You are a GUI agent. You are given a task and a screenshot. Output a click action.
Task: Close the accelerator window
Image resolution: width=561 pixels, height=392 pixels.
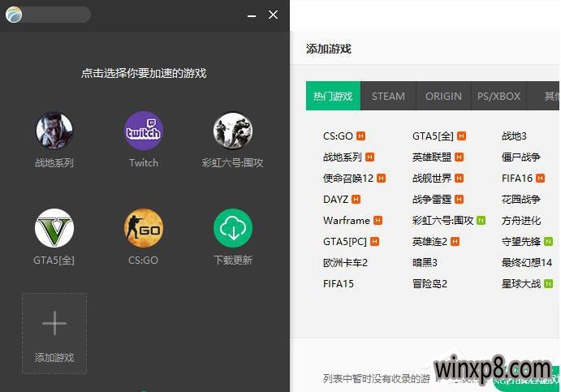click(x=273, y=15)
